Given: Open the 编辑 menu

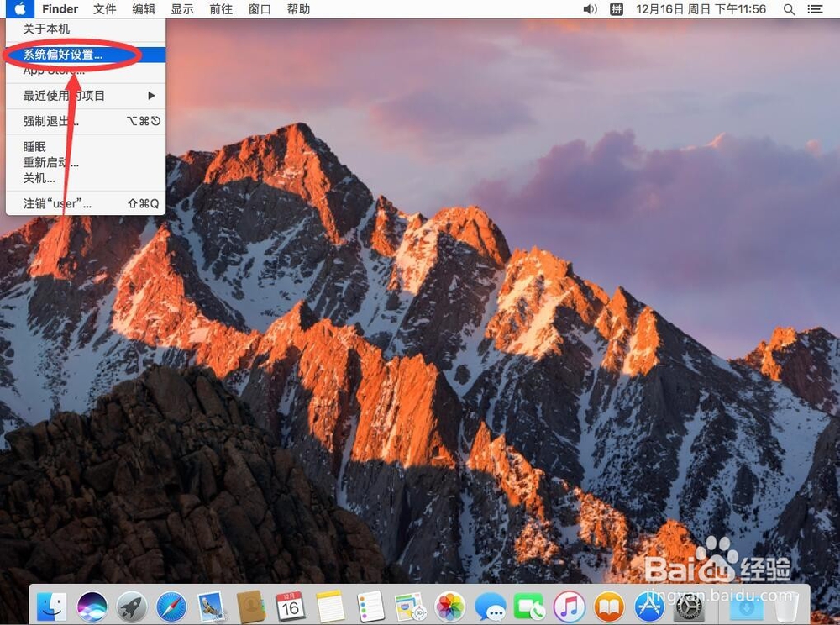Looking at the screenshot, I should coord(144,9).
